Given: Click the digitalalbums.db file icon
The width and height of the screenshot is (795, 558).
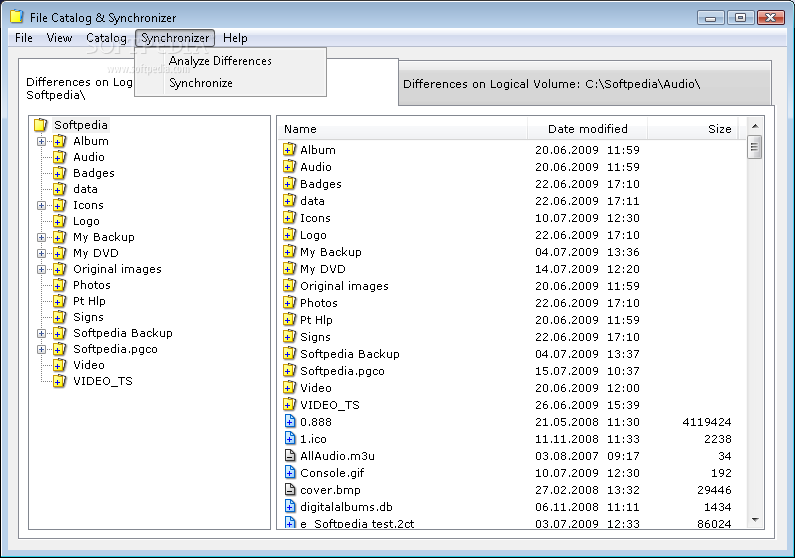Looking at the screenshot, I should (290, 506).
